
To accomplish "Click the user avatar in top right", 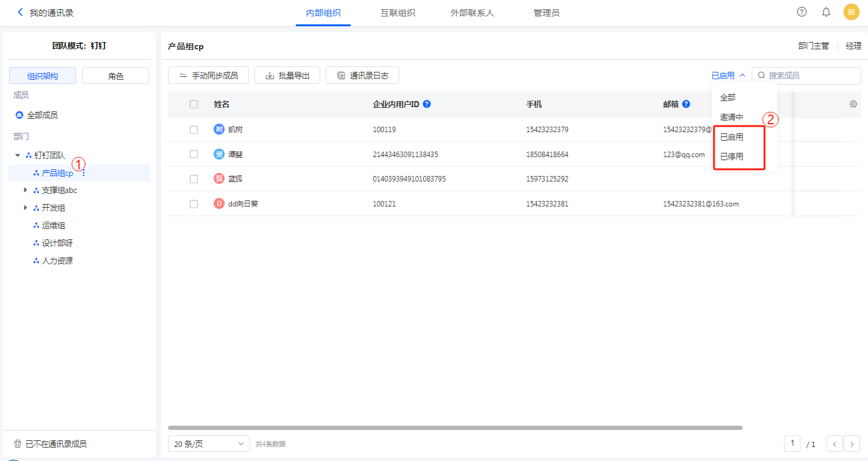I will click(x=851, y=12).
